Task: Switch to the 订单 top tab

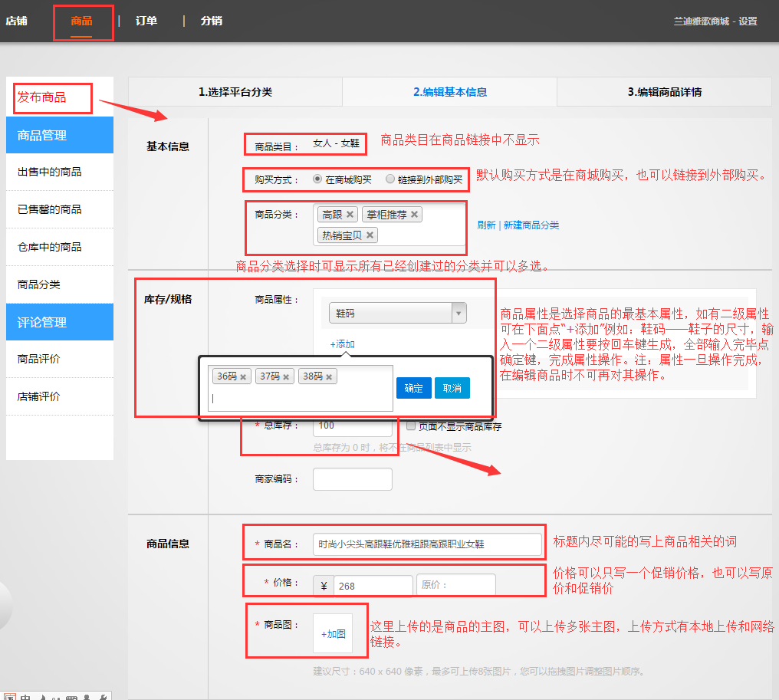Action: [146, 21]
